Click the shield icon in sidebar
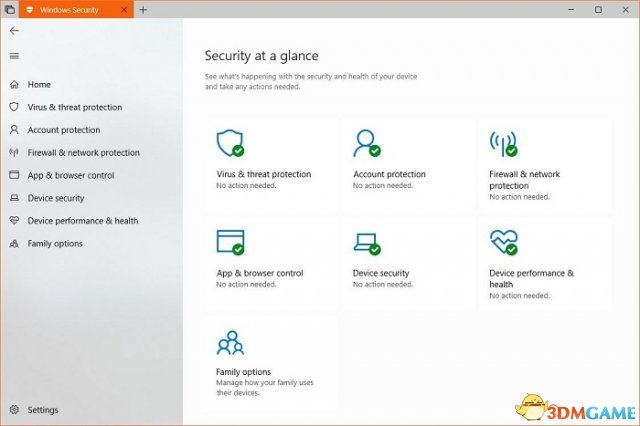 click(x=14, y=107)
